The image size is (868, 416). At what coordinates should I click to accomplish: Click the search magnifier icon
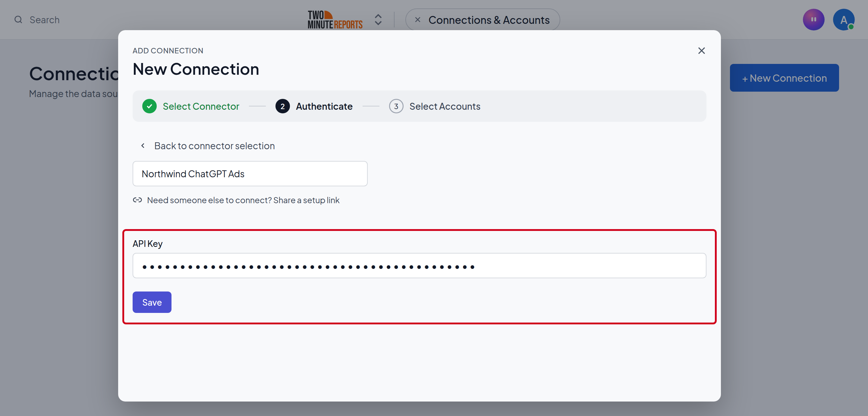[x=18, y=20]
